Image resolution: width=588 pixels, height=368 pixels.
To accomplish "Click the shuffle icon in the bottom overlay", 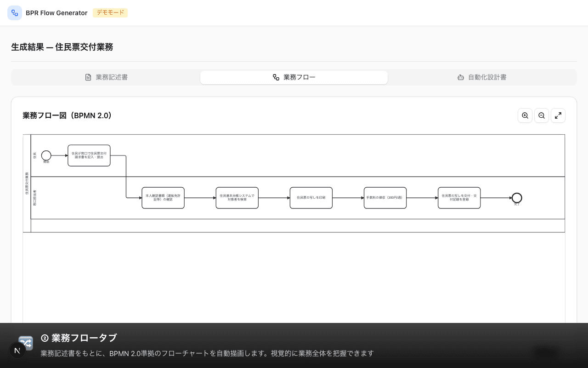I will 26,343.
